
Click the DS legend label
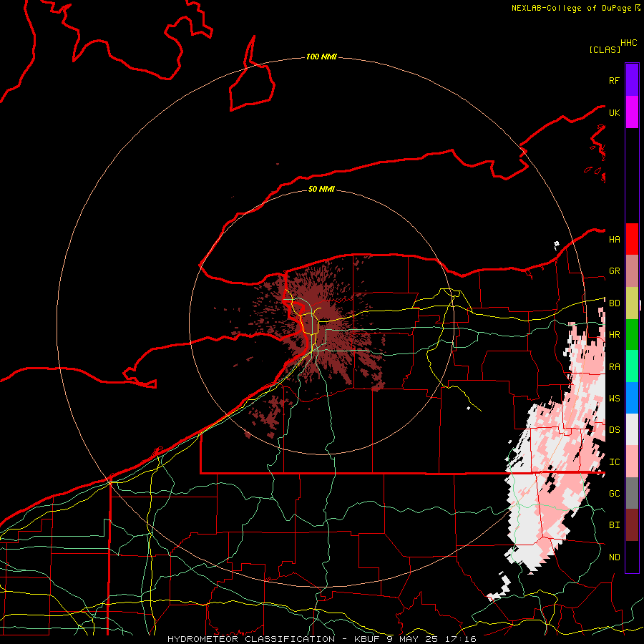[614, 430]
